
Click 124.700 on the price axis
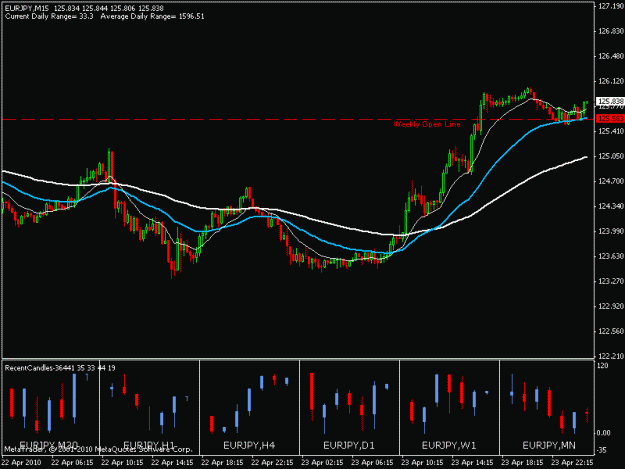[611, 181]
